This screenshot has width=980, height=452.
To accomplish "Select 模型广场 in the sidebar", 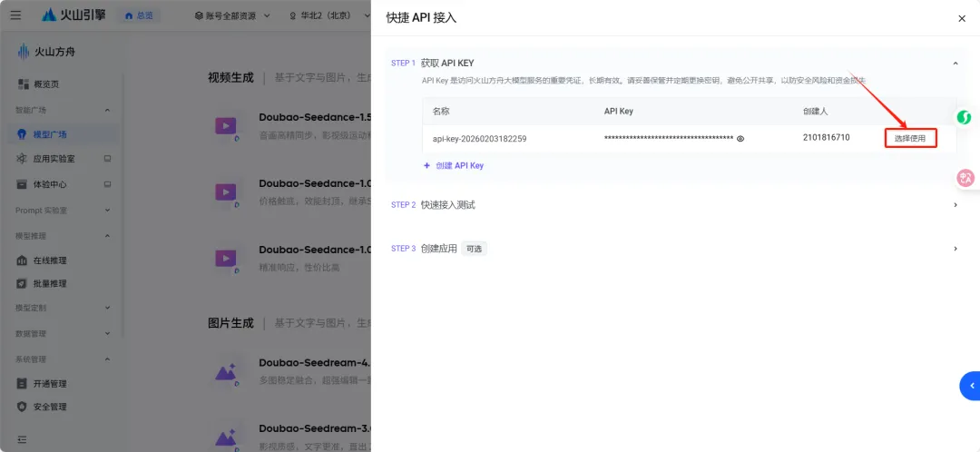I will point(62,133).
